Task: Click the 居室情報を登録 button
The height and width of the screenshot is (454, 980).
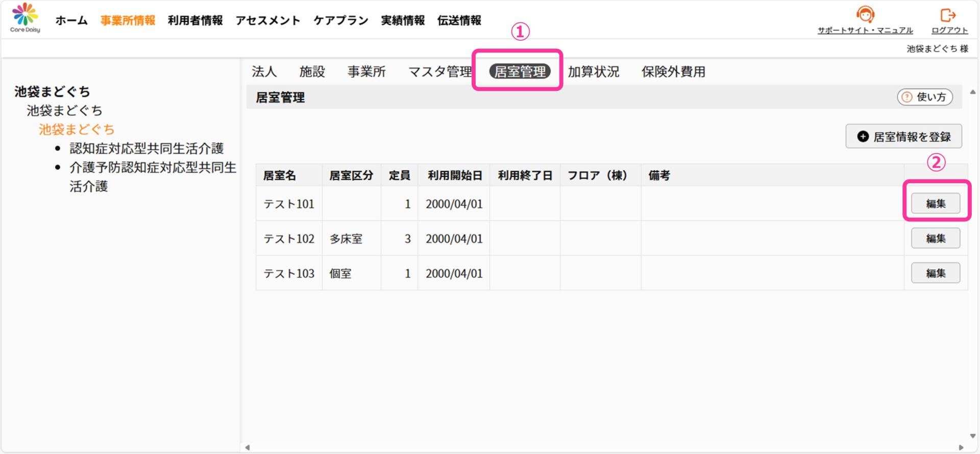Action: pos(903,136)
